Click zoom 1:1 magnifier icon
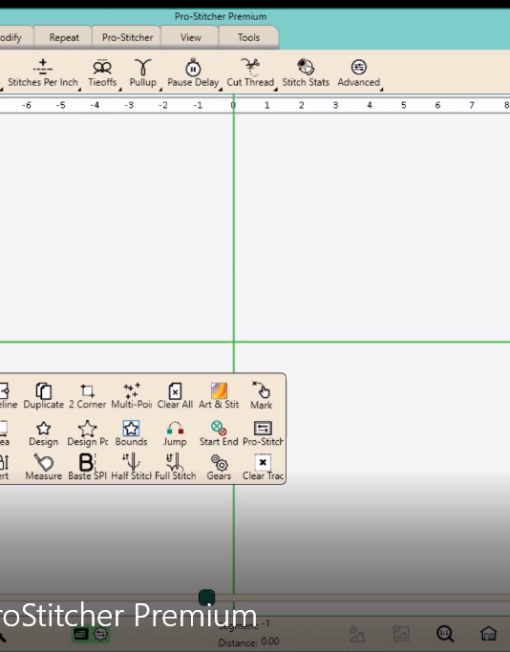 point(445,634)
